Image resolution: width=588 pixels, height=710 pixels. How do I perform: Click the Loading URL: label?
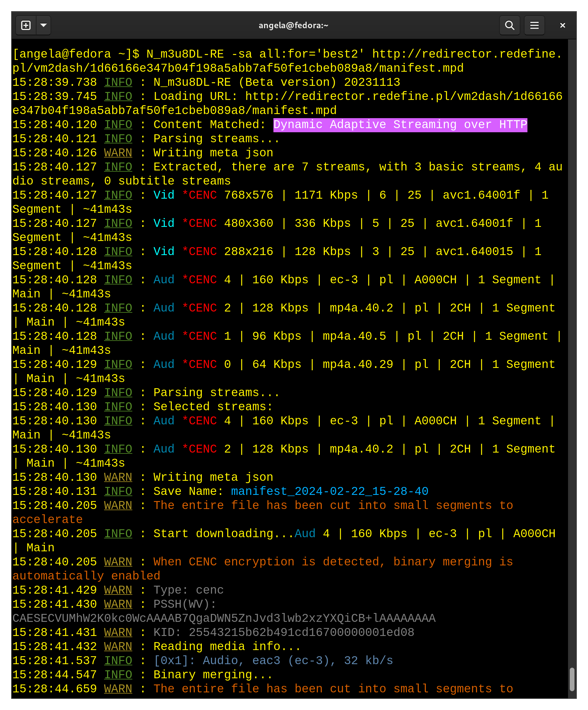point(196,96)
